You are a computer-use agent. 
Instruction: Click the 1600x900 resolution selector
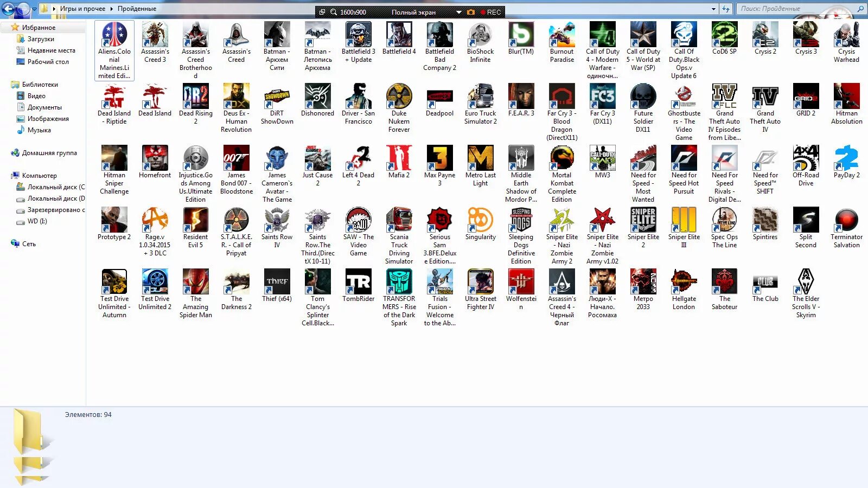(x=353, y=12)
